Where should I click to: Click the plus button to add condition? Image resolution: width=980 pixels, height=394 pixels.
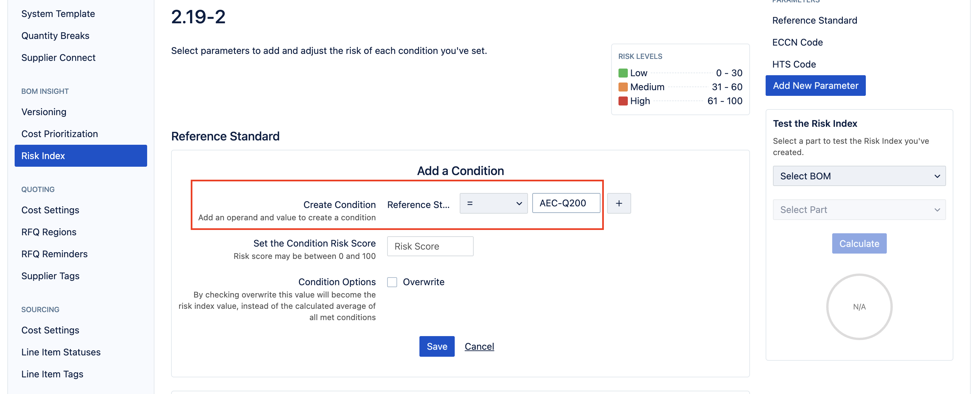pos(618,203)
